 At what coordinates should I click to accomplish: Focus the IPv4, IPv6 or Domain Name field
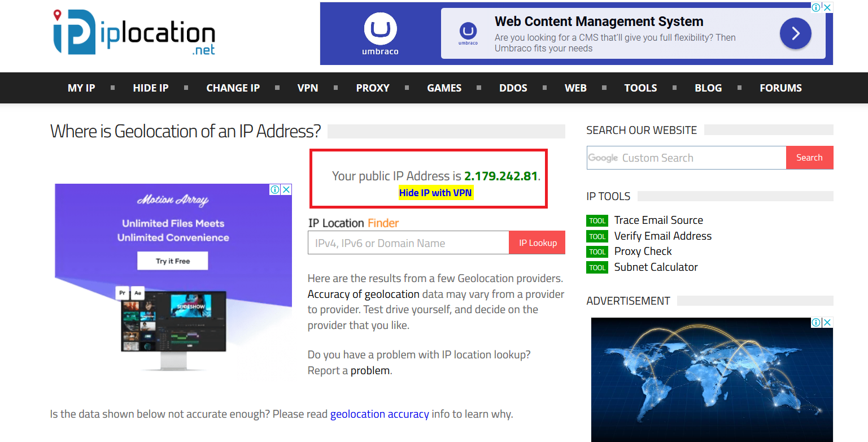[x=408, y=243]
